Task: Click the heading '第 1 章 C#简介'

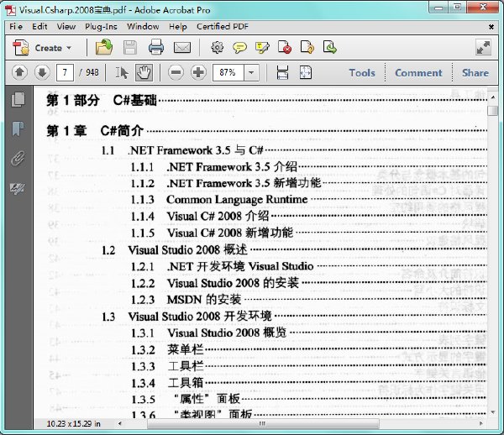Action: [95, 131]
